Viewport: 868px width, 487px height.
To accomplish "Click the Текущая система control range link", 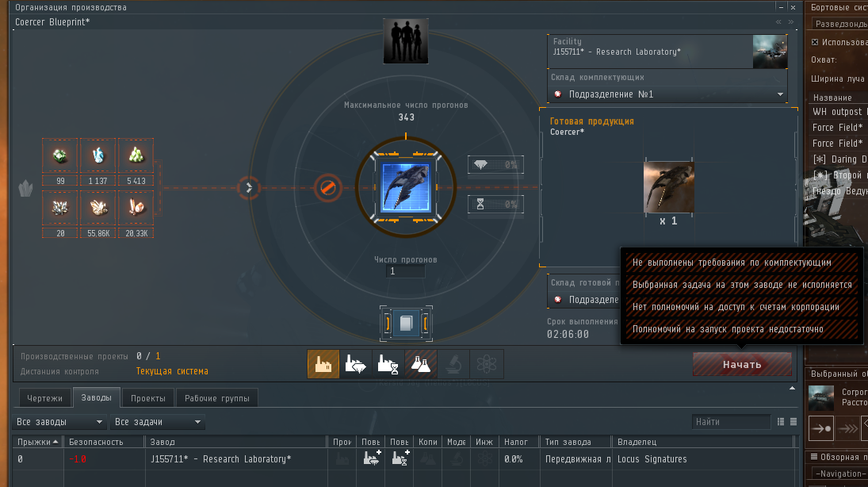I will [x=172, y=371].
